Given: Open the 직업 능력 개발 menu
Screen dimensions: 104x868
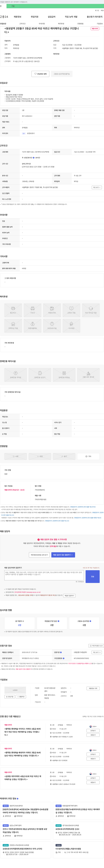Looking at the screenshot, I should 71,17.
